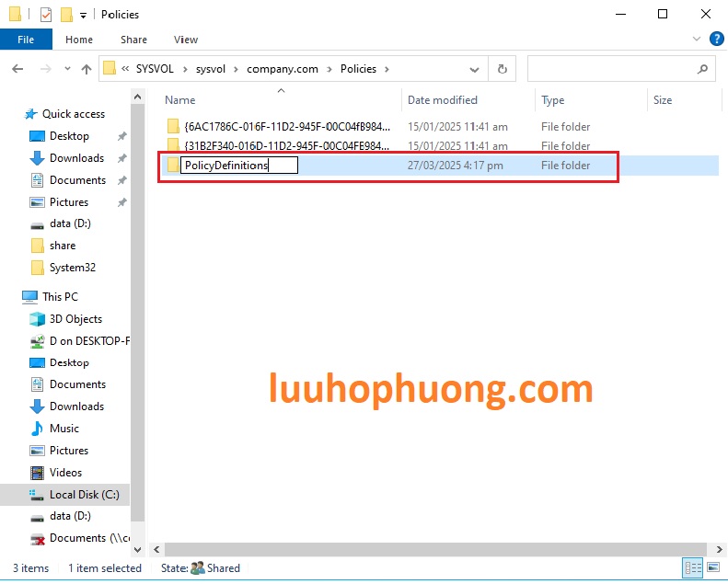Click the Back navigation arrow

[17, 69]
